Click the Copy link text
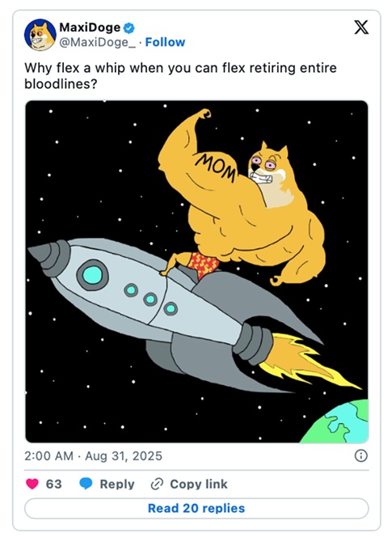 point(199,484)
